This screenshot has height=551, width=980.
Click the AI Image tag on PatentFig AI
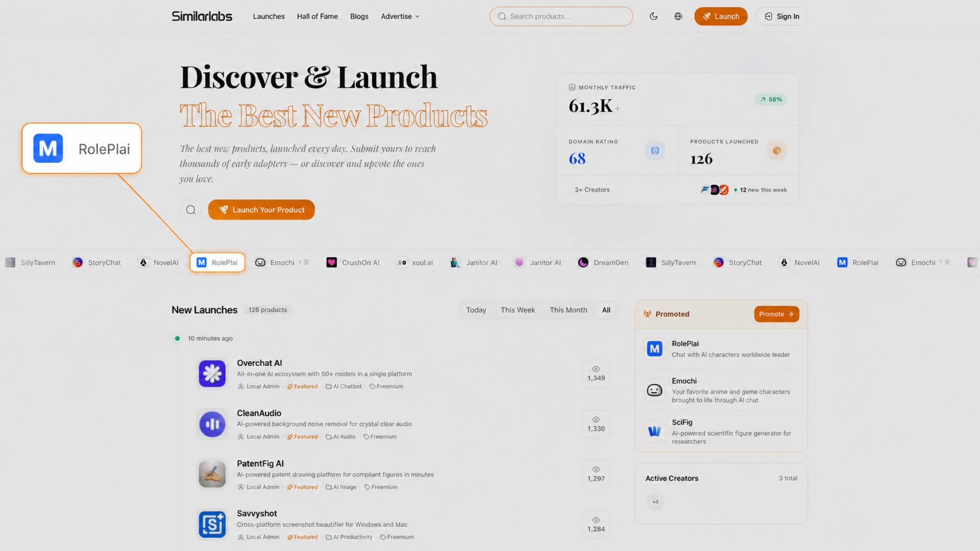341,487
